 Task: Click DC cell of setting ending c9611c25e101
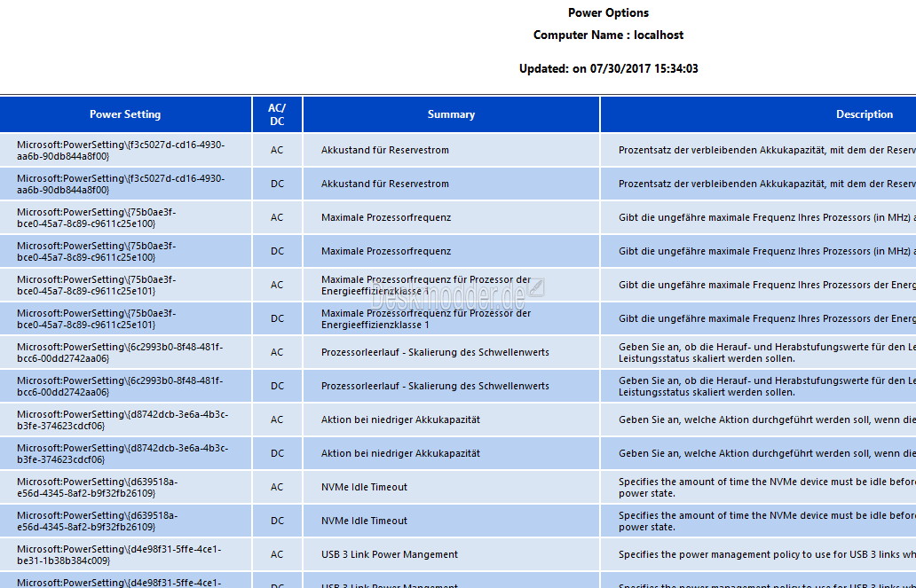(x=277, y=318)
